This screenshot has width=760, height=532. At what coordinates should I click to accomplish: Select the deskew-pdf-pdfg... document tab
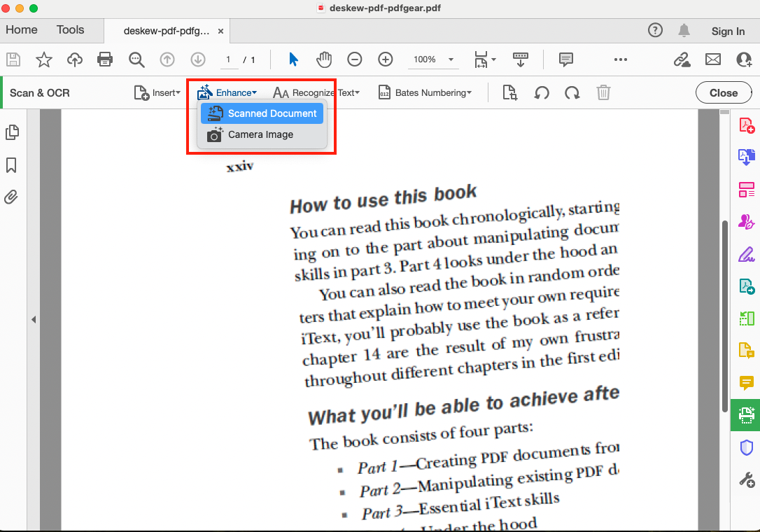pos(167,31)
